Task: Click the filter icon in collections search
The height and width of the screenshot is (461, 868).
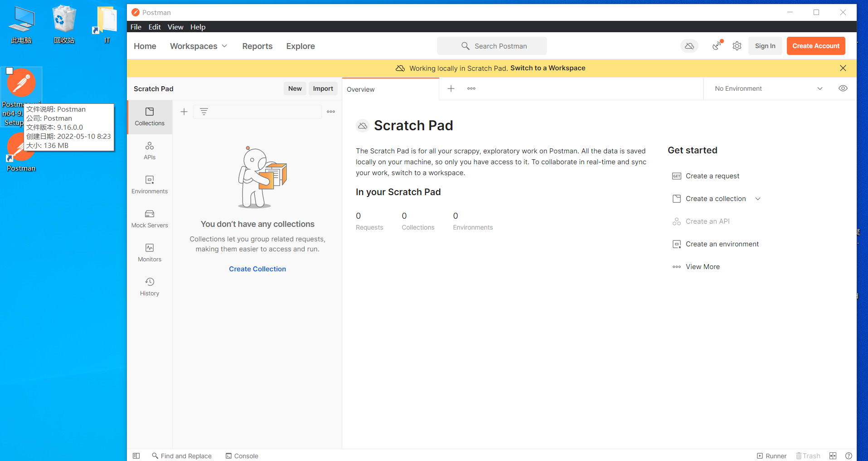Action: pos(204,112)
